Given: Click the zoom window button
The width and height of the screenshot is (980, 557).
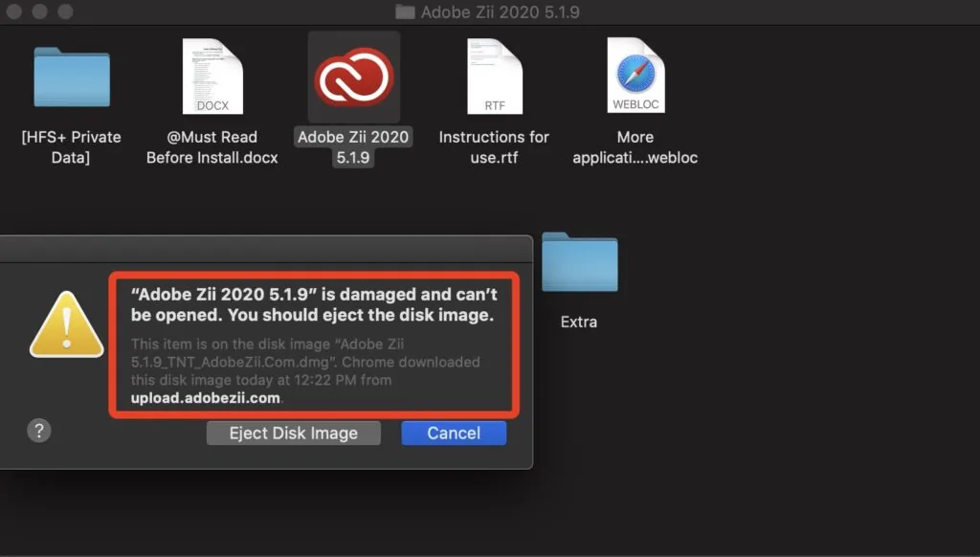Looking at the screenshot, I should 65,11.
